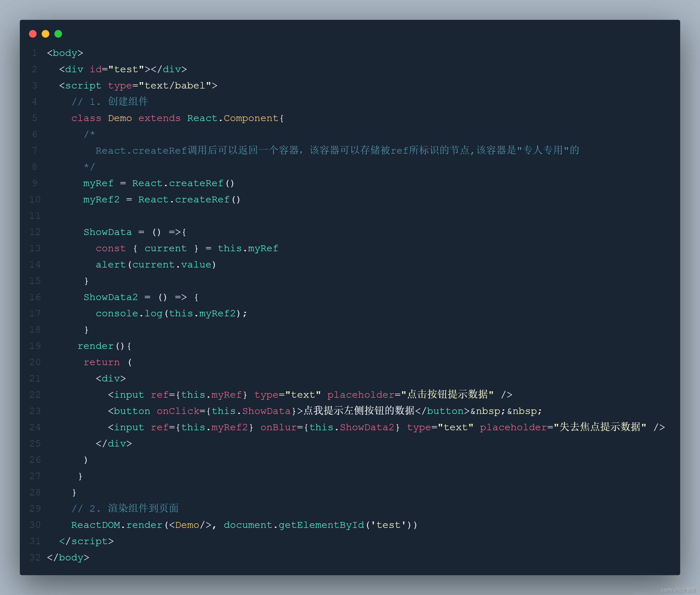This screenshot has height=595, width=700.
Task: Click the class name Demo on line 5
Action: pos(120,118)
